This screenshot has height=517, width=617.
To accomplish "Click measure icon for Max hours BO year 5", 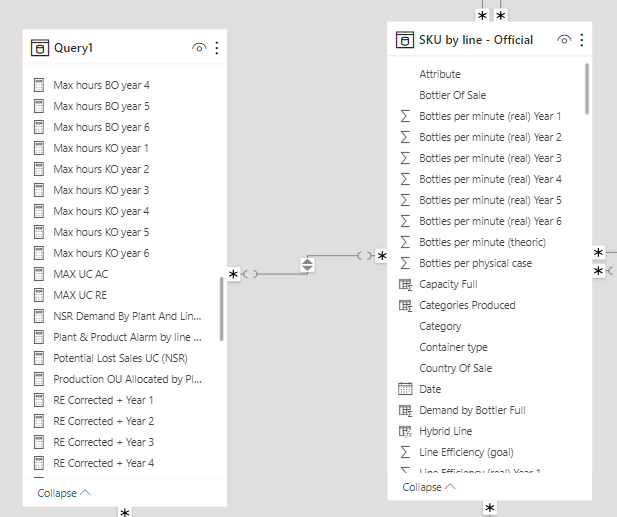I will [39, 106].
